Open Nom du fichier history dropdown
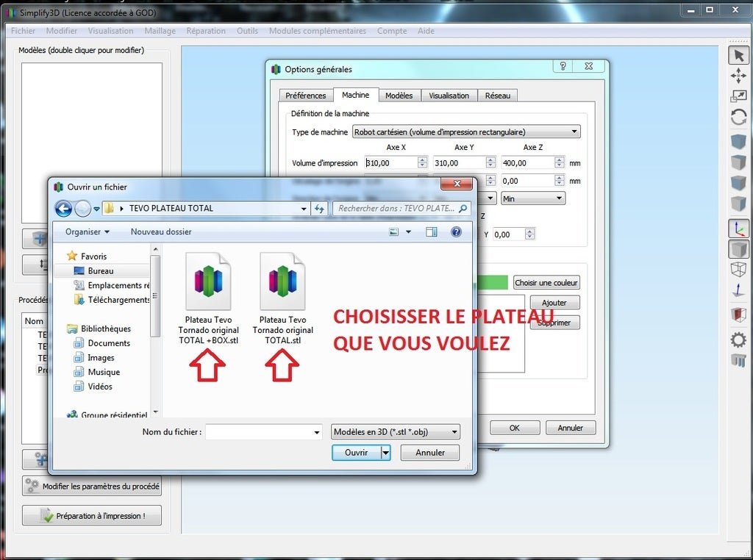The width and height of the screenshot is (753, 560). click(x=317, y=432)
